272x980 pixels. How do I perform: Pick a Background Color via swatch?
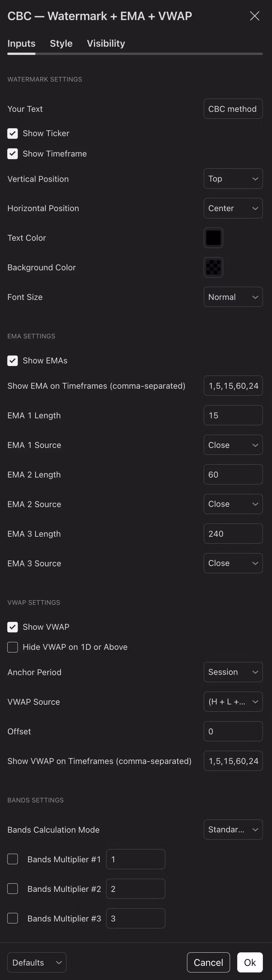point(213,267)
